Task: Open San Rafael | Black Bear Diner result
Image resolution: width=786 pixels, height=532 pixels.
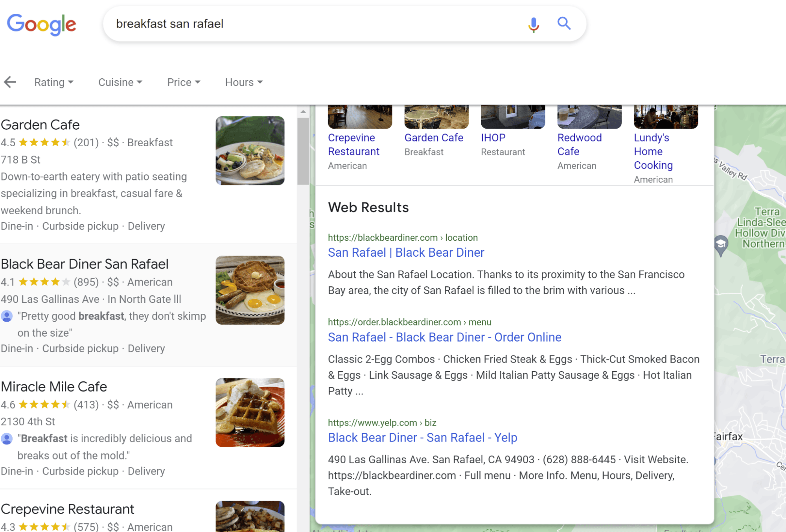Action: click(406, 252)
